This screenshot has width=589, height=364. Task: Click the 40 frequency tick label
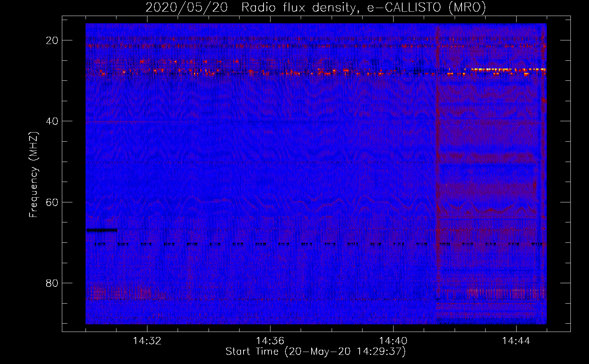coord(52,121)
